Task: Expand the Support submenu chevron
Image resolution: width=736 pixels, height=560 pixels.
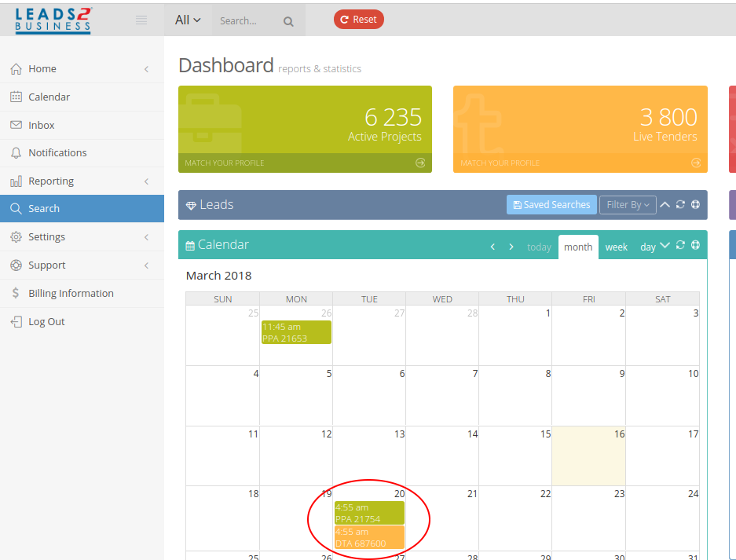Action: (x=146, y=265)
